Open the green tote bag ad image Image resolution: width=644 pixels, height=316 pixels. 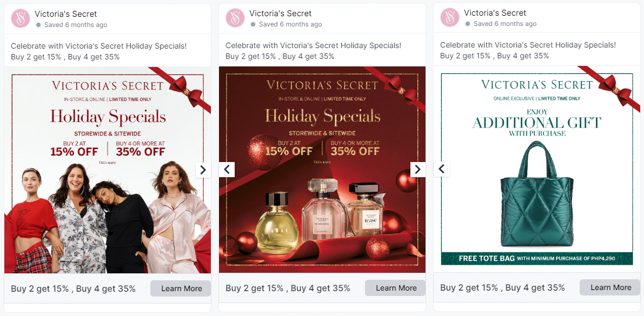(x=535, y=194)
